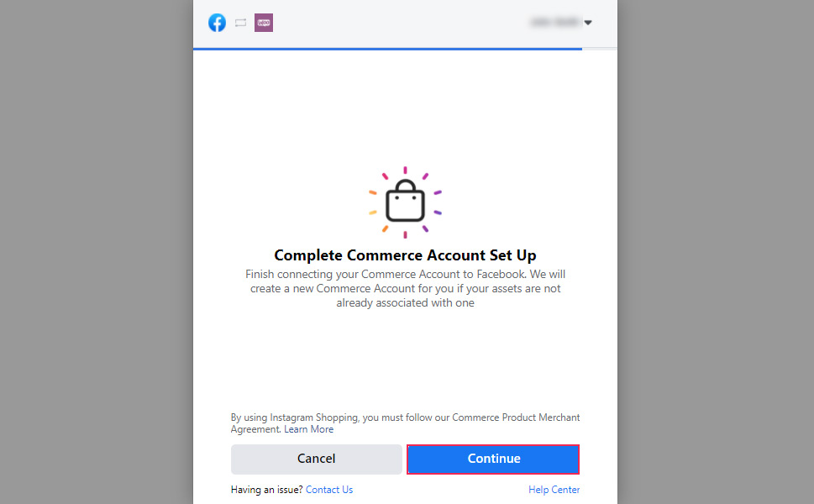Click the Complete Commerce Account Set Up heading
The image size is (814, 504).
[x=405, y=255]
